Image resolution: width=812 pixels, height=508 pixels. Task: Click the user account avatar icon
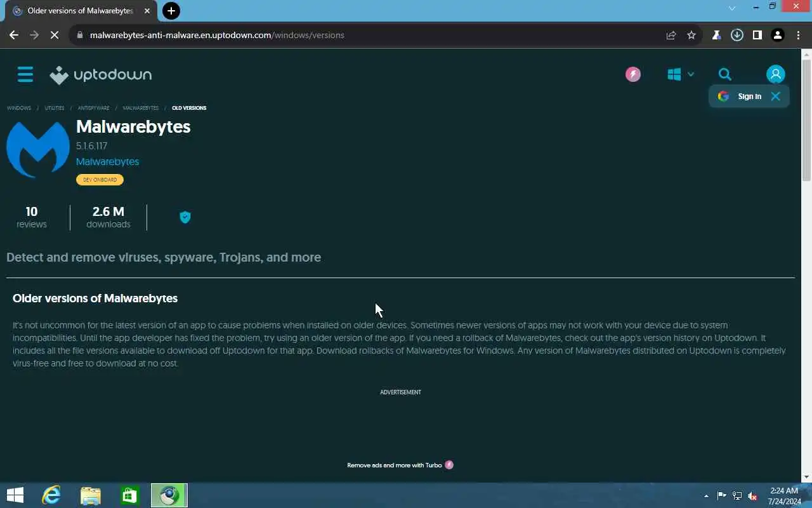775,74
